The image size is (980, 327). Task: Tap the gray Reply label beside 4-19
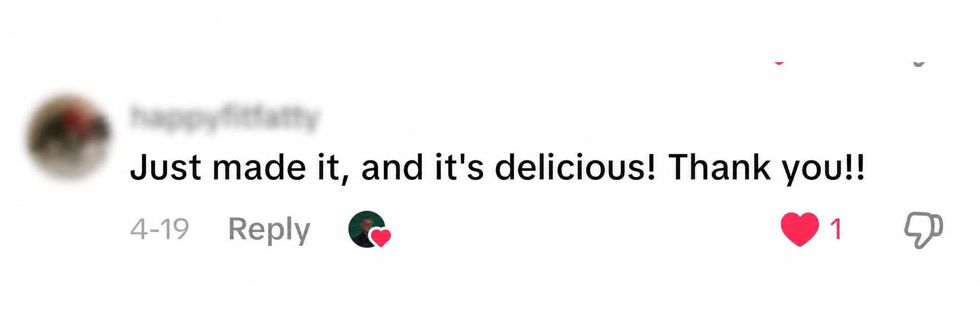[x=269, y=229]
